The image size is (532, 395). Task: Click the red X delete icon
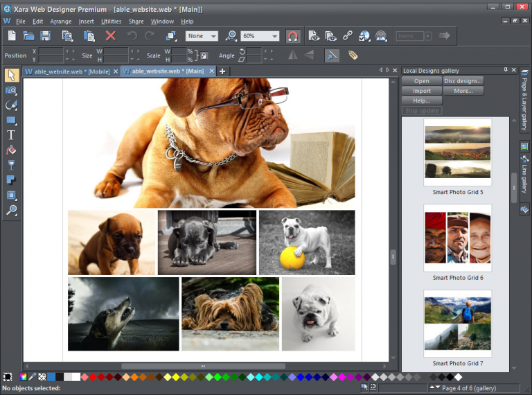click(x=110, y=36)
